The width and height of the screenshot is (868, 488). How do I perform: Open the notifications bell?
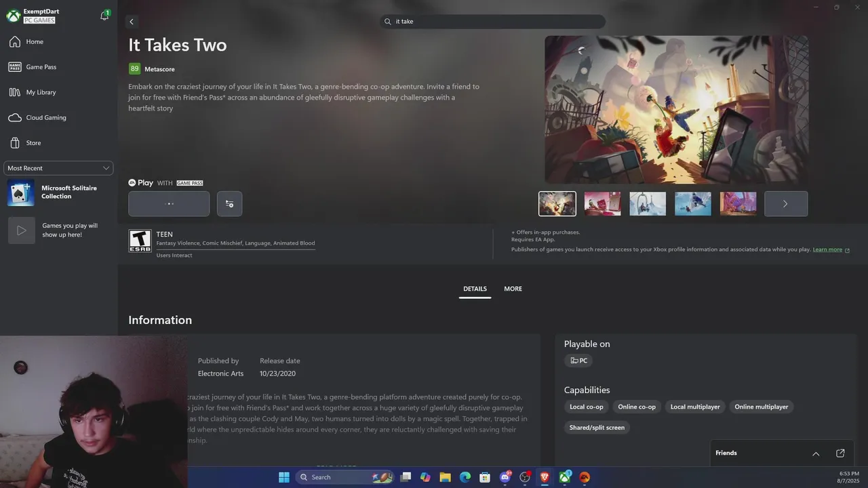(104, 16)
